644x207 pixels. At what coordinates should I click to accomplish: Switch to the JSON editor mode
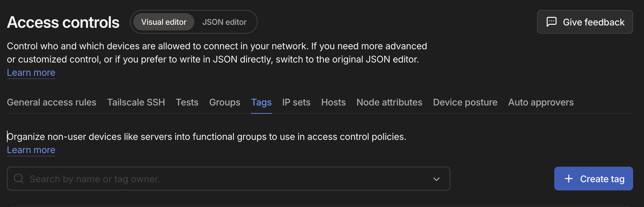coord(224,22)
